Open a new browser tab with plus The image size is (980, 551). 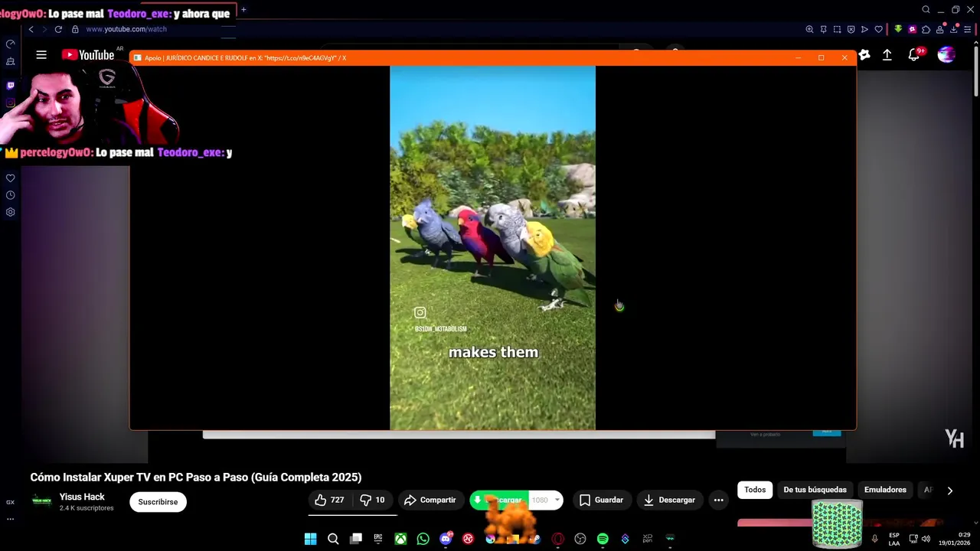click(x=243, y=10)
